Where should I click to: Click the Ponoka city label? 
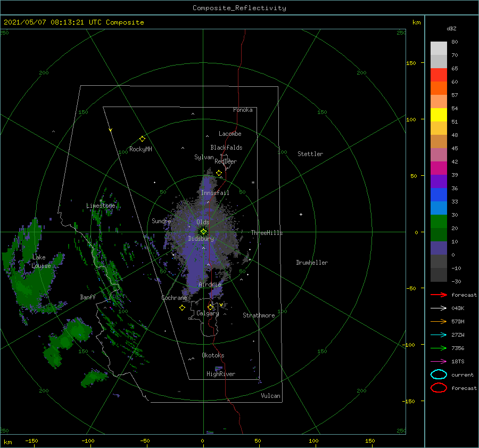[x=243, y=110]
